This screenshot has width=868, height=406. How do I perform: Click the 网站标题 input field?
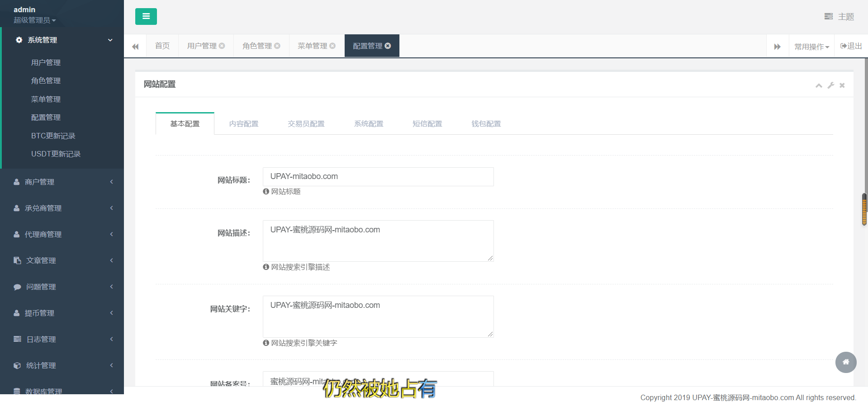[x=378, y=177]
